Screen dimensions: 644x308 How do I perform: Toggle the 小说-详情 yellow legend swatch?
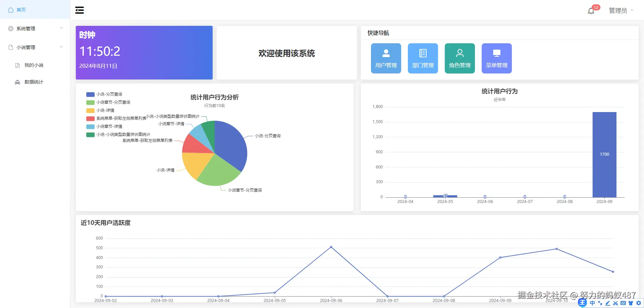(90, 110)
